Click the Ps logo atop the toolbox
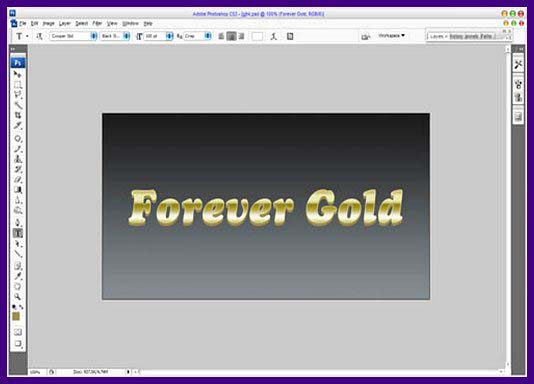Screen dimensions: 534x384 [x=18, y=63]
